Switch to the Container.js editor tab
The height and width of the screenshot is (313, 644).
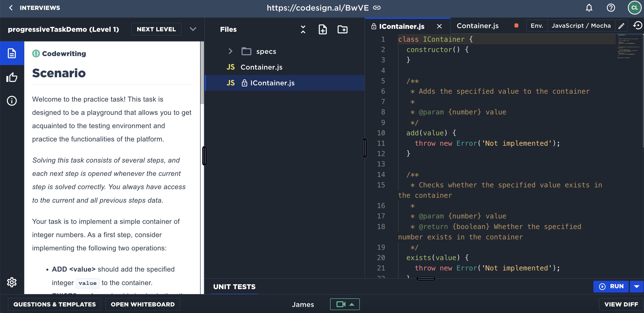(478, 25)
